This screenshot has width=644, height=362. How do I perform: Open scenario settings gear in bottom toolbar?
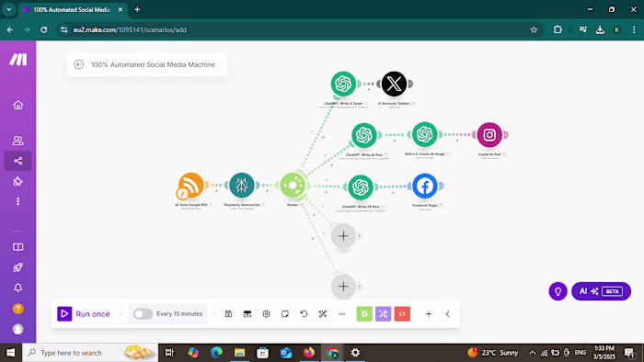(266, 314)
